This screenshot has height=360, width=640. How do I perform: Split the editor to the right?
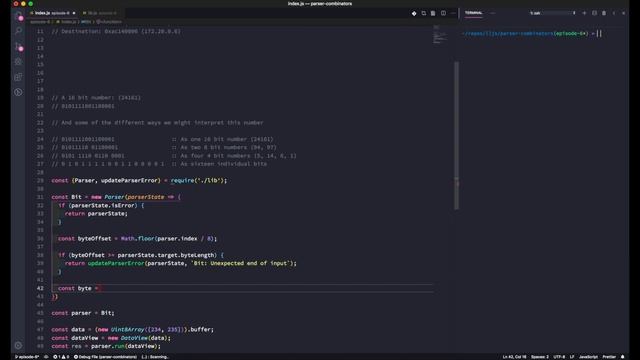click(x=443, y=13)
